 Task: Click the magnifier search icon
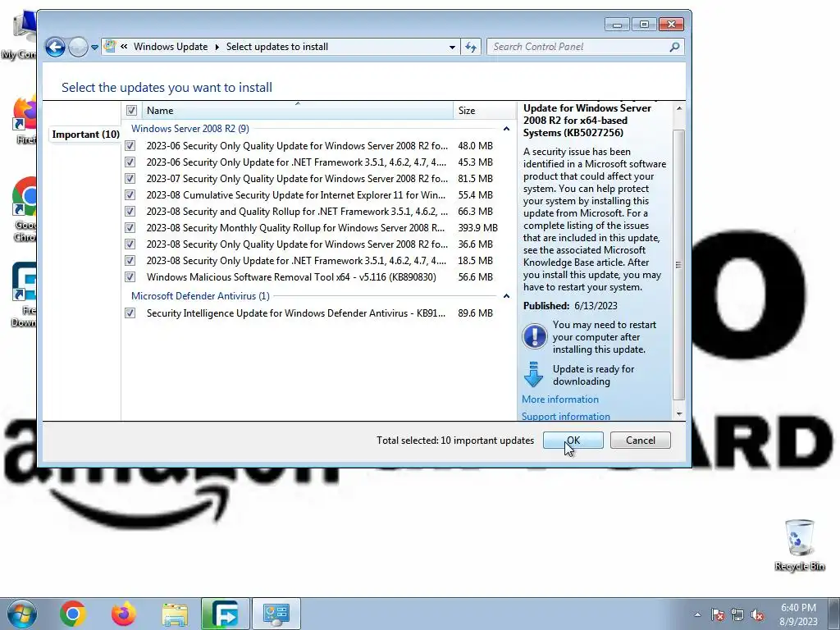coord(675,47)
